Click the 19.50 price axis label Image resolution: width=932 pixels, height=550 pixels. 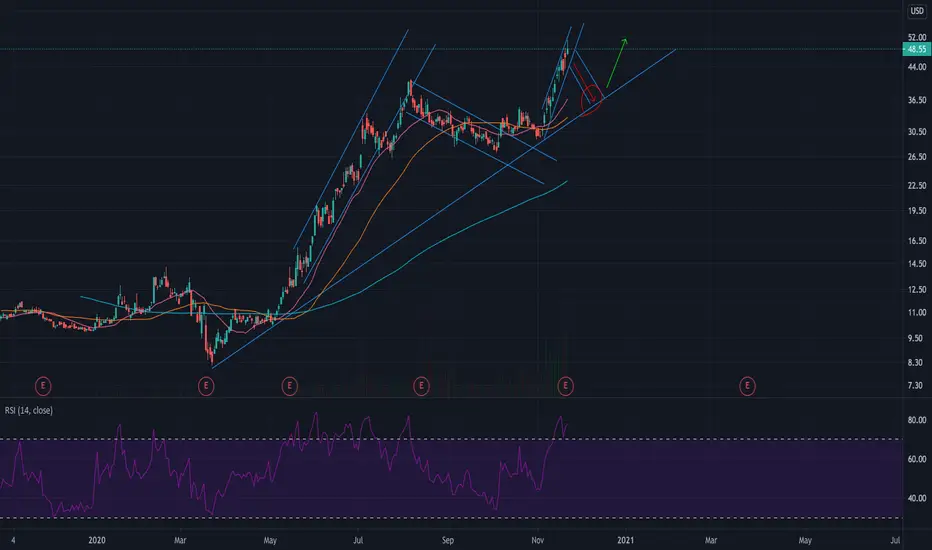[x=917, y=210]
